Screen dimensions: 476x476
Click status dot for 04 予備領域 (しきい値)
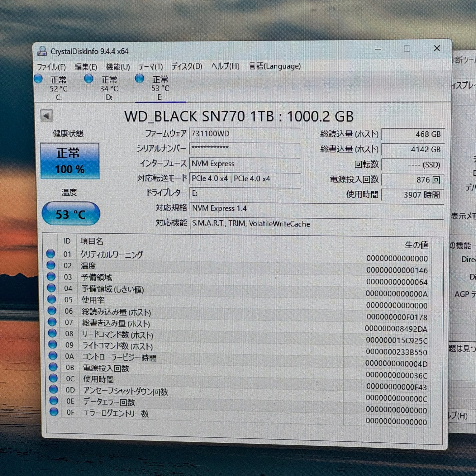(x=51, y=288)
